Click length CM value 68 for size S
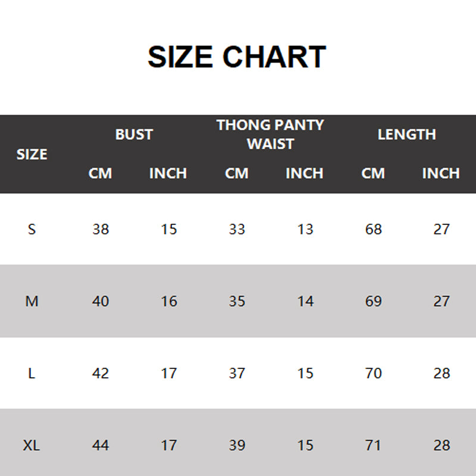The width and height of the screenshot is (476, 476). [x=373, y=229]
